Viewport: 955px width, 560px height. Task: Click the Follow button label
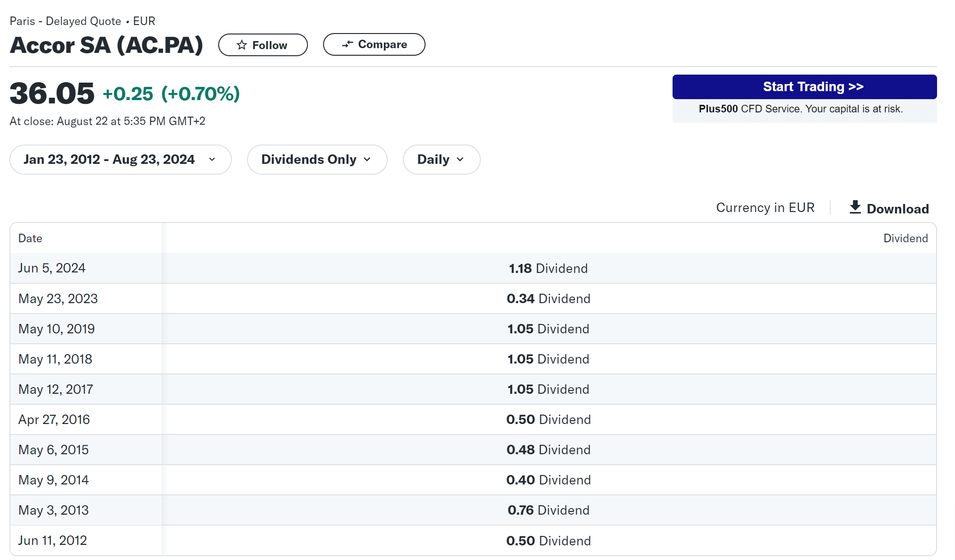pos(270,45)
